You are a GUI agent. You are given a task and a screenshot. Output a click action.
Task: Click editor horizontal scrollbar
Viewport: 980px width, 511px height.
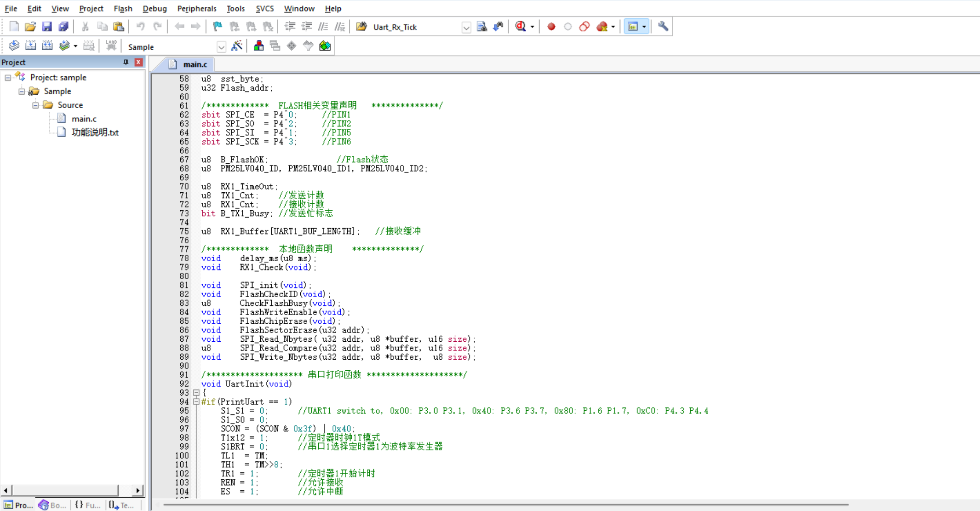[506, 505]
